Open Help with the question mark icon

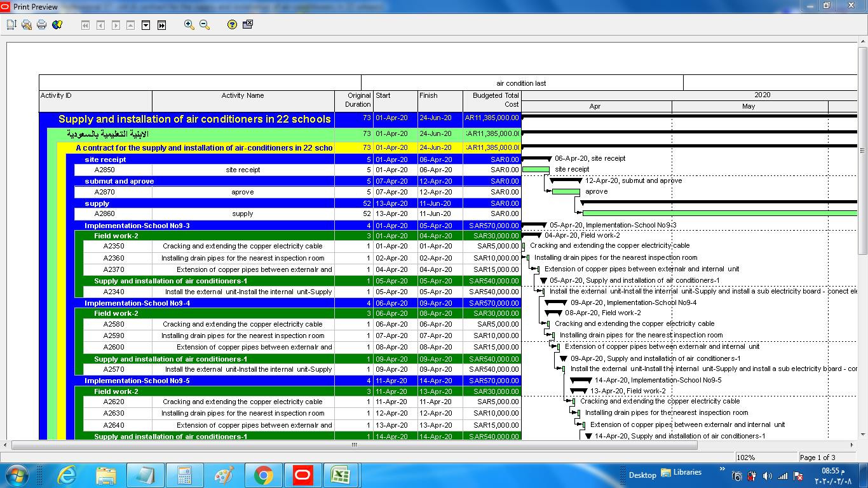pos(232,25)
